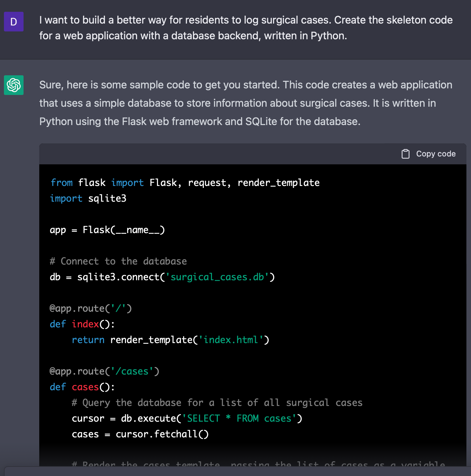Click the comment "# Connect to the database"
This screenshot has height=476, width=471.
point(118,261)
